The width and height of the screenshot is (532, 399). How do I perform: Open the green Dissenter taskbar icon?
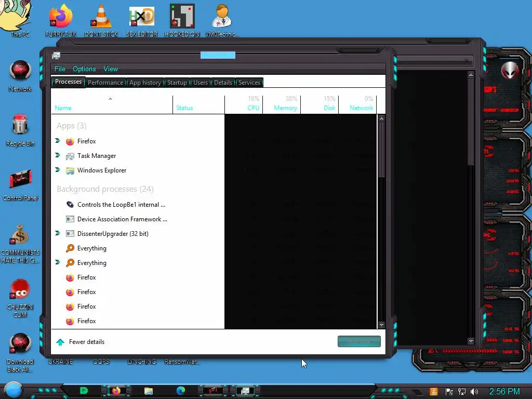84,391
